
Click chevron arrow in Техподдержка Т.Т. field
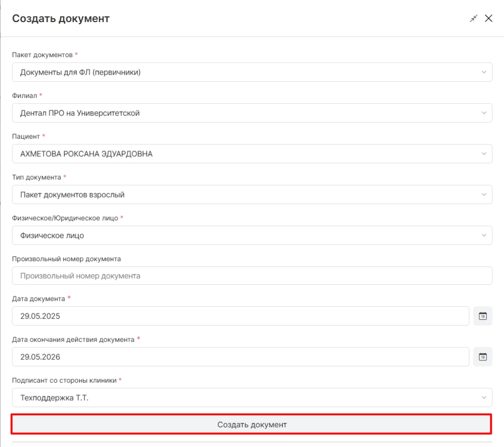[484, 397]
